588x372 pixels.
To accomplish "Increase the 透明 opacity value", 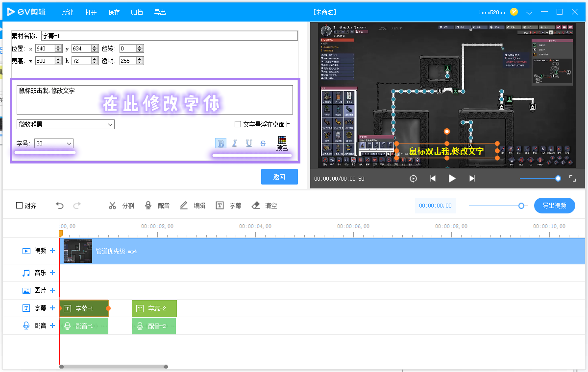I will pos(140,59).
